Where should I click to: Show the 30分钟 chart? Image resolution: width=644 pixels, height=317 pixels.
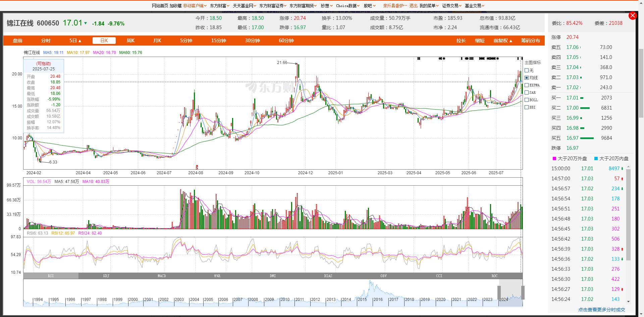click(x=252, y=41)
